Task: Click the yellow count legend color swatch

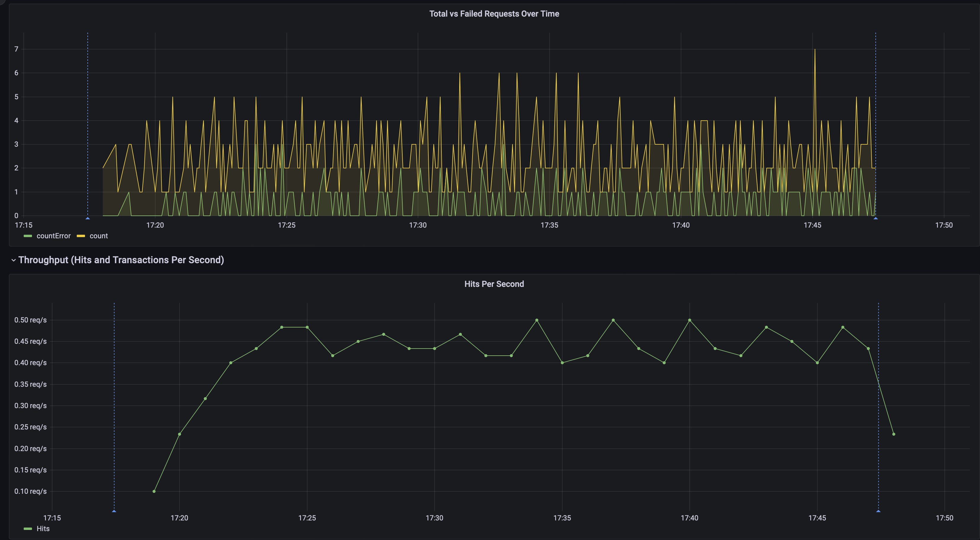Action: pyautogui.click(x=81, y=236)
